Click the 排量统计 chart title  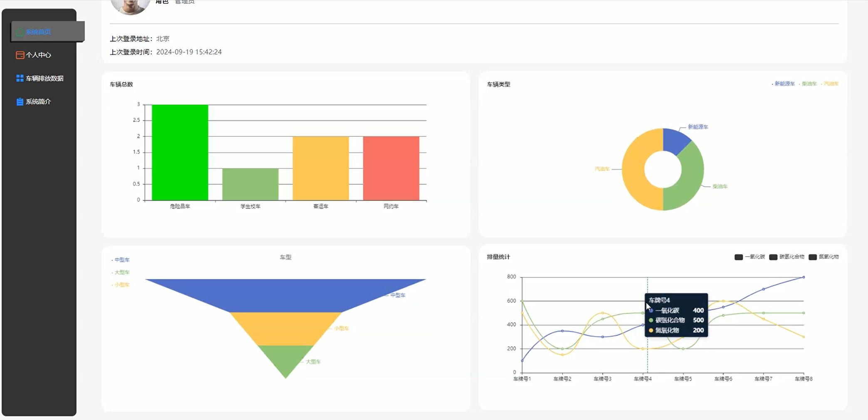click(x=499, y=257)
